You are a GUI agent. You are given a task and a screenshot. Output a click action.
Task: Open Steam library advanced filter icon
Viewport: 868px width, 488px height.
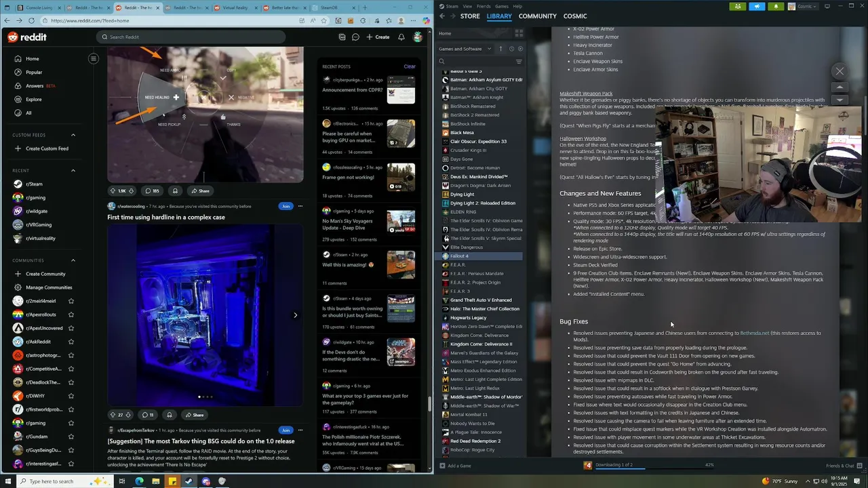[519, 62]
